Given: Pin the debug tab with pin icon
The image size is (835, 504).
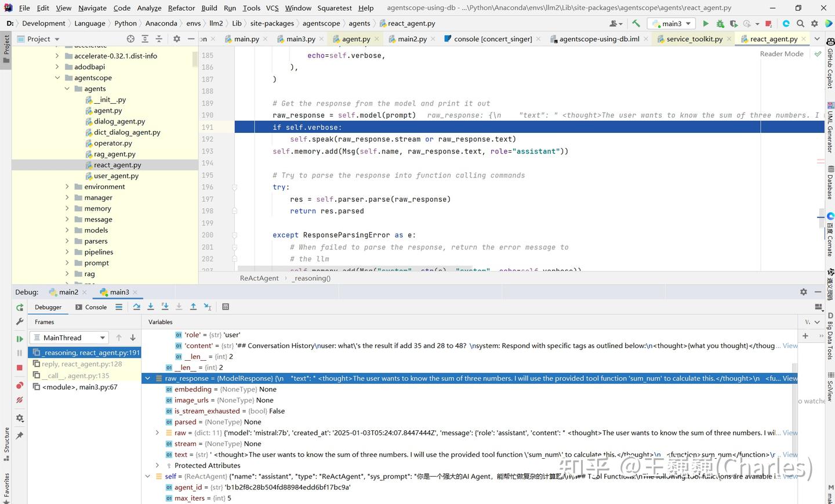Looking at the screenshot, I should click(x=20, y=436).
